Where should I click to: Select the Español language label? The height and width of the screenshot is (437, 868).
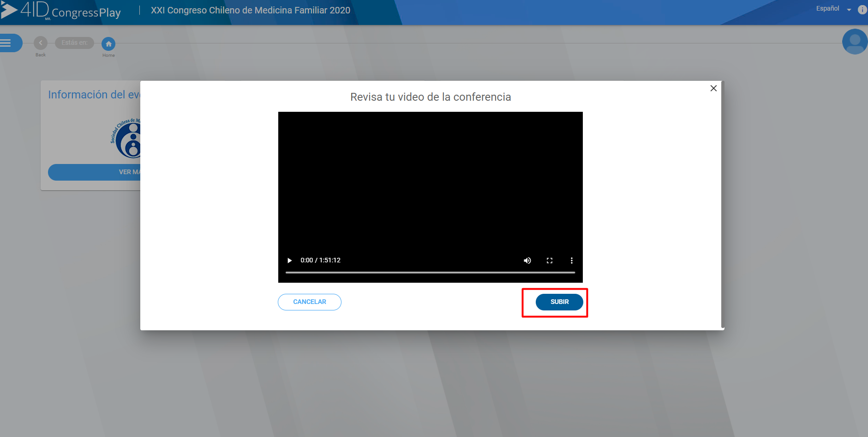pyautogui.click(x=827, y=9)
